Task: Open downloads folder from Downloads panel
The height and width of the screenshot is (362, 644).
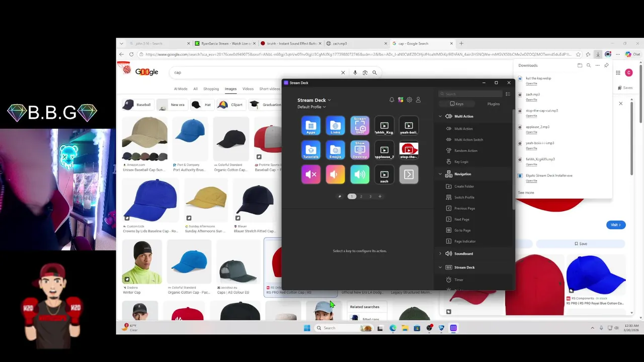Action: click(x=580, y=65)
